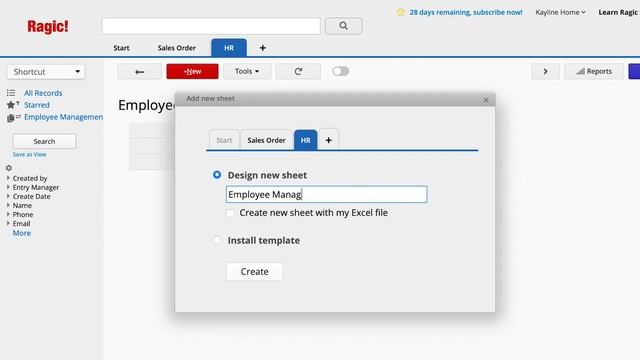The height and width of the screenshot is (360, 640).
Task: Click the More link in sidebar
Action: click(x=22, y=233)
